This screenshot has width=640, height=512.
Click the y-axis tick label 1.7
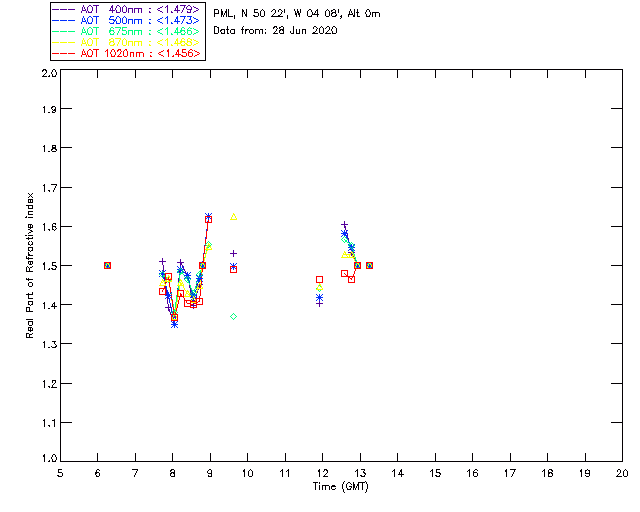[49, 188]
